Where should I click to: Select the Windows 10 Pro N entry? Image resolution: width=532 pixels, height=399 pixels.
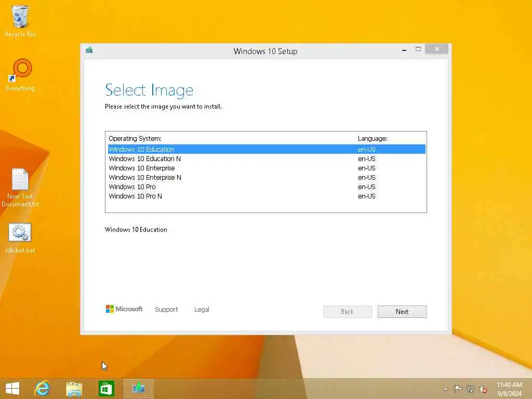tap(267, 196)
